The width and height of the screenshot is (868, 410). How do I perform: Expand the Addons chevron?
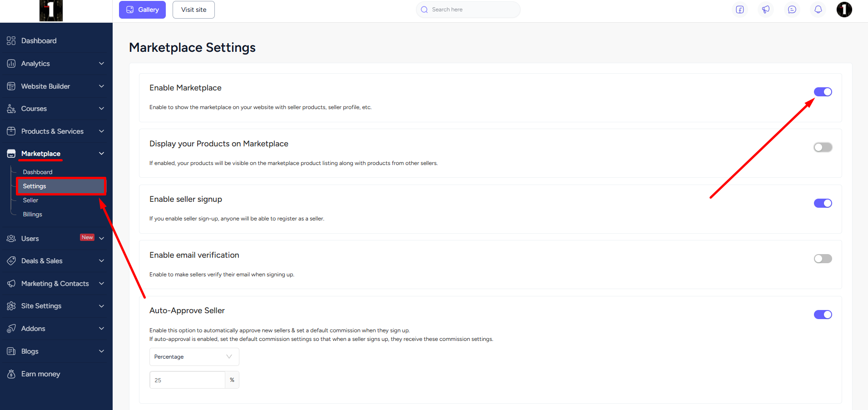tap(102, 329)
